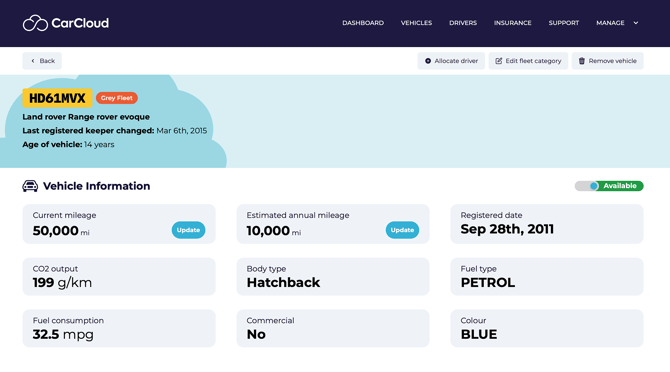Click Edit fleet category button
This screenshot has width=670, height=372.
pyautogui.click(x=528, y=61)
